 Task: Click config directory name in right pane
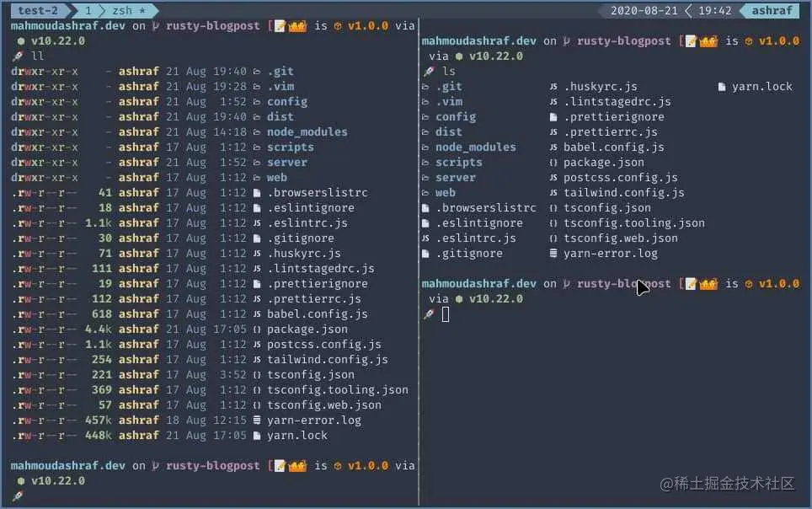pos(456,117)
